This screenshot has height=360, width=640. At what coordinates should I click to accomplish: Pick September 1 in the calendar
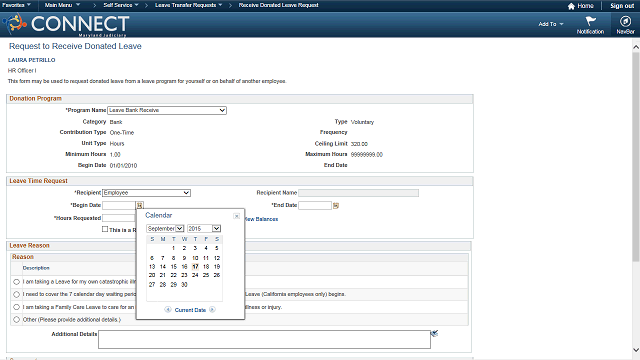[x=173, y=248]
